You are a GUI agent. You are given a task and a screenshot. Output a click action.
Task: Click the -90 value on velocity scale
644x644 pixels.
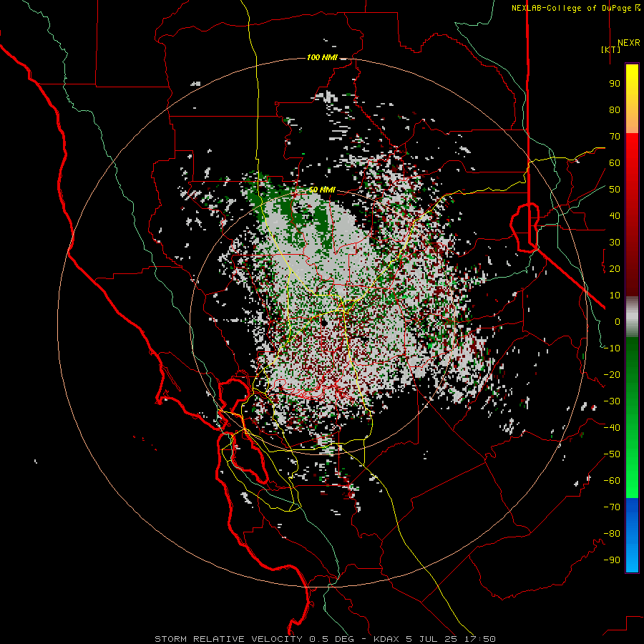pyautogui.click(x=612, y=560)
